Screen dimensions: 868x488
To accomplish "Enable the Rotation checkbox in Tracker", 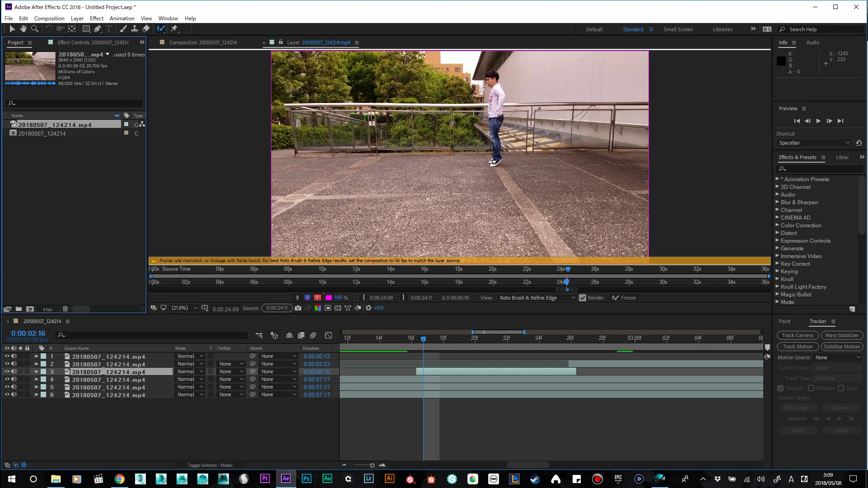I will (811, 388).
